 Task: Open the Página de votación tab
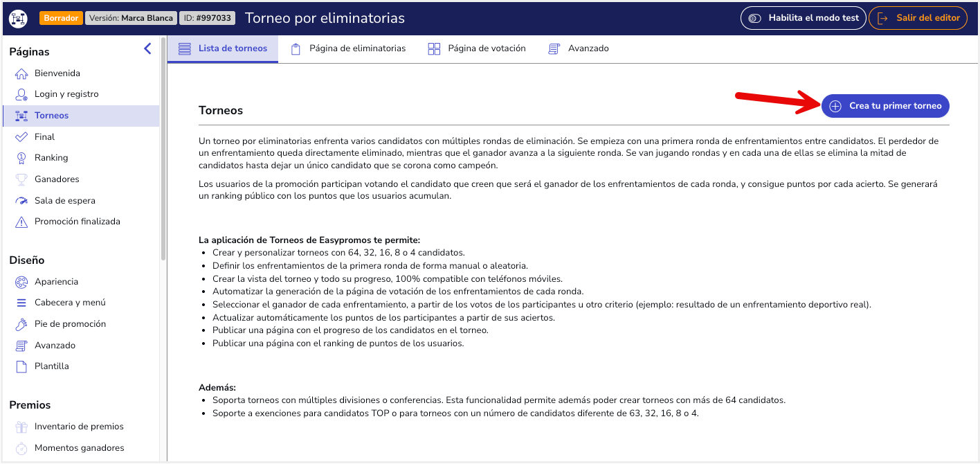477,48
